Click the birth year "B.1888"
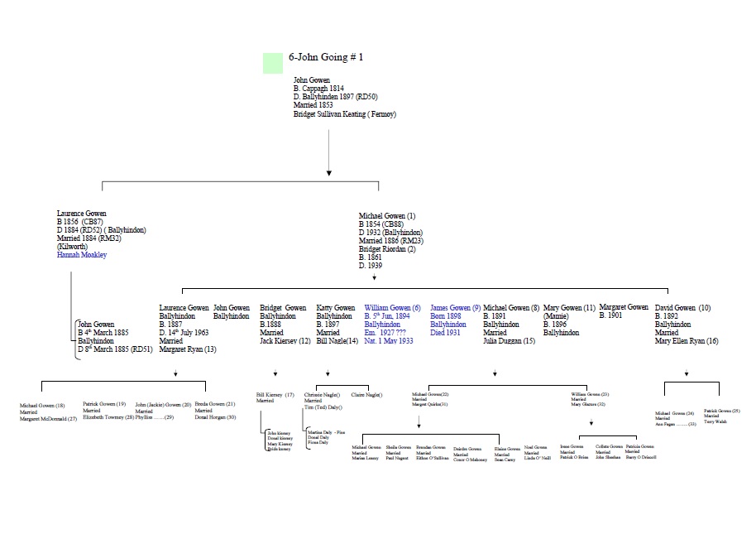Screen dimensions: 756x534 tap(270, 325)
